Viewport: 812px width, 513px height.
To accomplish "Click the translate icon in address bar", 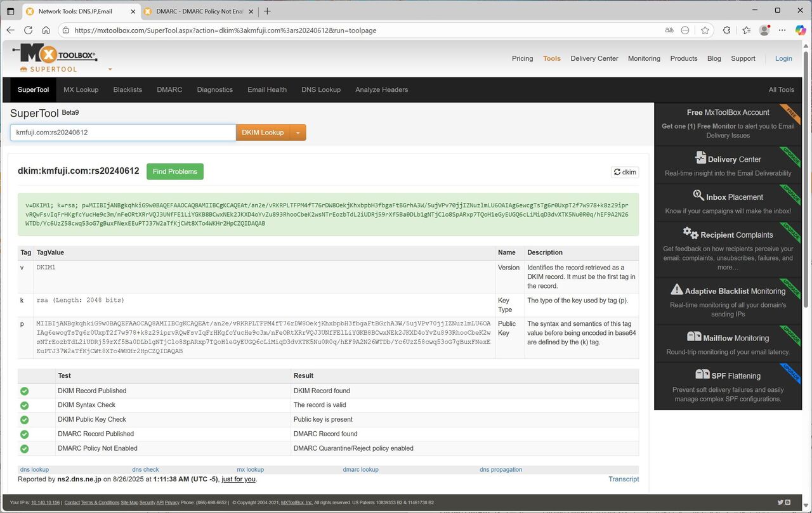I will (x=669, y=30).
